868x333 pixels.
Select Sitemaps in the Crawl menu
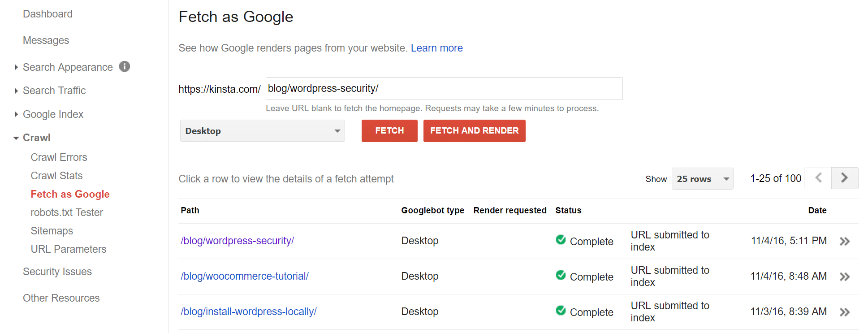(x=52, y=231)
